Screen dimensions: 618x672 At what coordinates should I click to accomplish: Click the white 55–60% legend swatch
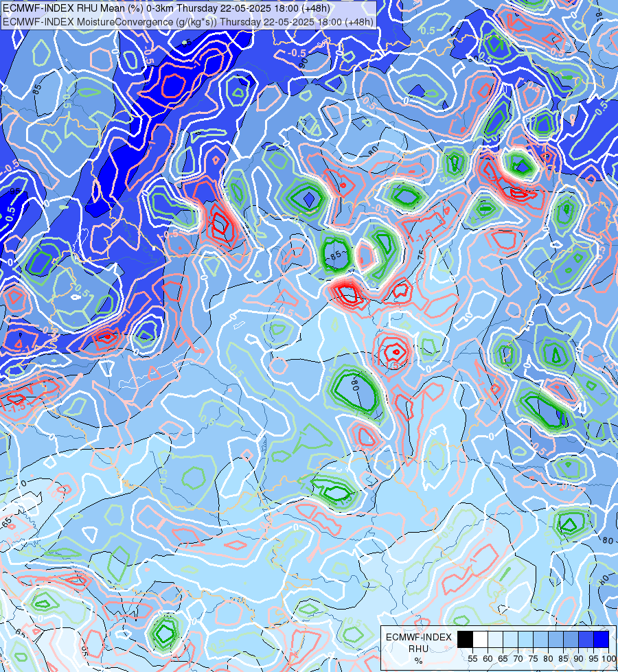tap(481, 639)
